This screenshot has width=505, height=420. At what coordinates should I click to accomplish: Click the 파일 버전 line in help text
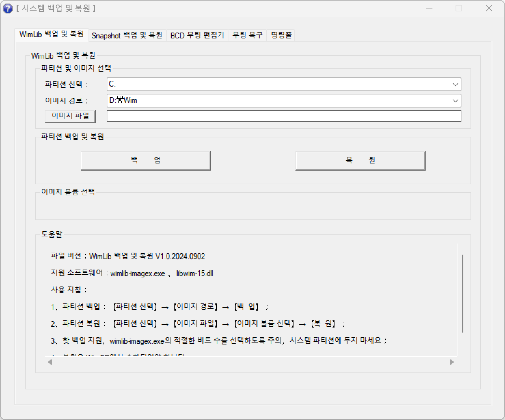pos(128,256)
